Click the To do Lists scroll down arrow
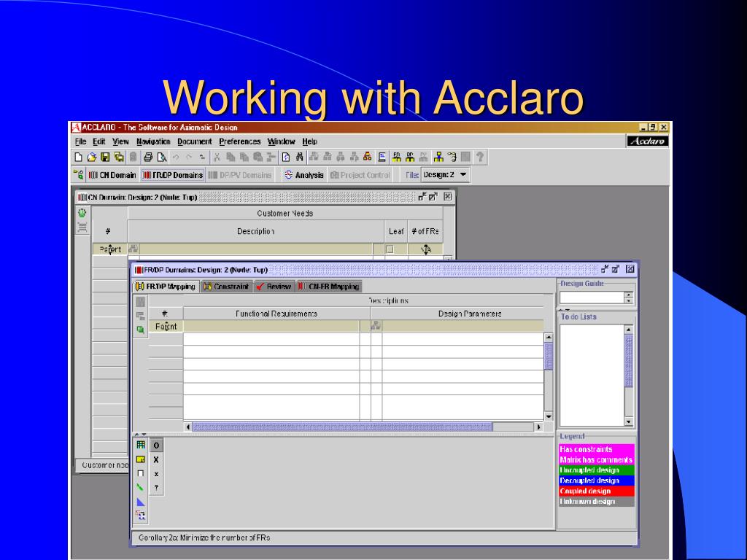This screenshot has height=560, width=747. click(x=629, y=421)
